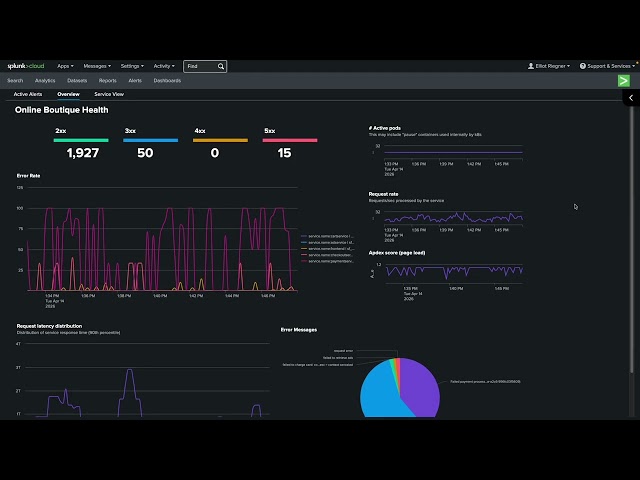Open the user account dropdown
Image resolution: width=640 pixels, height=480 pixels.
[549, 66]
